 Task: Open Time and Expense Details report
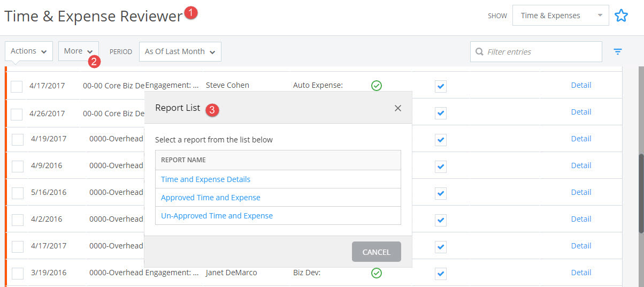click(205, 179)
